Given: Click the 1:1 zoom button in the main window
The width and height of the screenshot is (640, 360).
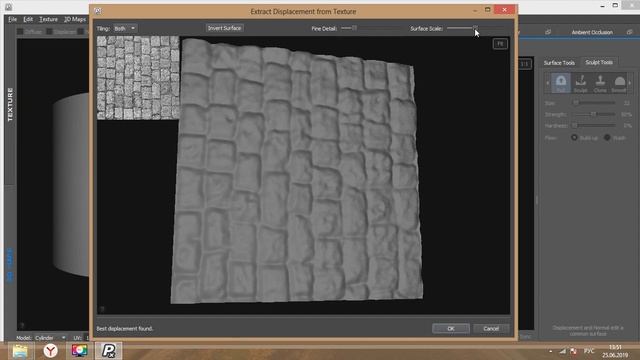Looking at the screenshot, I should pos(525,64).
